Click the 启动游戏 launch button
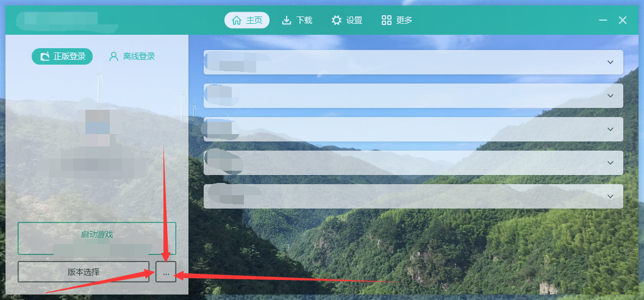Image resolution: width=644 pixels, height=300 pixels. point(97,238)
